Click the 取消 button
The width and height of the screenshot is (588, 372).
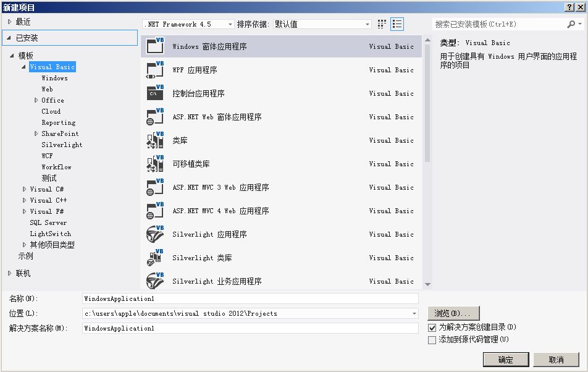coord(556,360)
